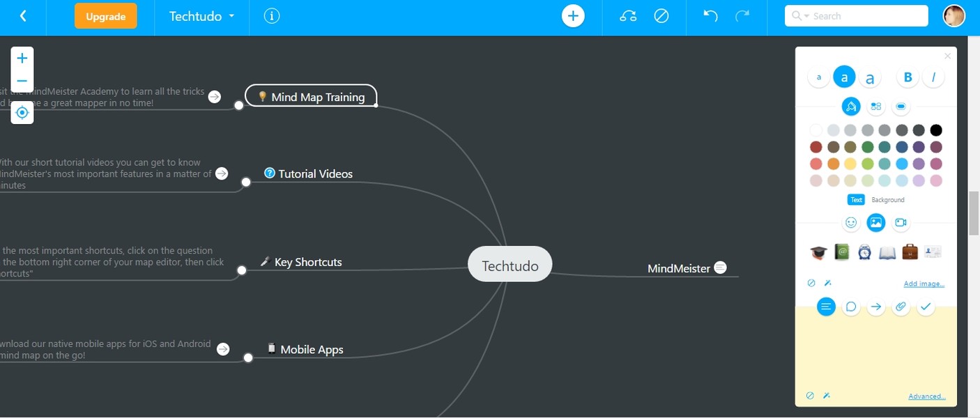Viewport: 980px width, 418px height.
Task: Choose small font size
Action: (819, 77)
